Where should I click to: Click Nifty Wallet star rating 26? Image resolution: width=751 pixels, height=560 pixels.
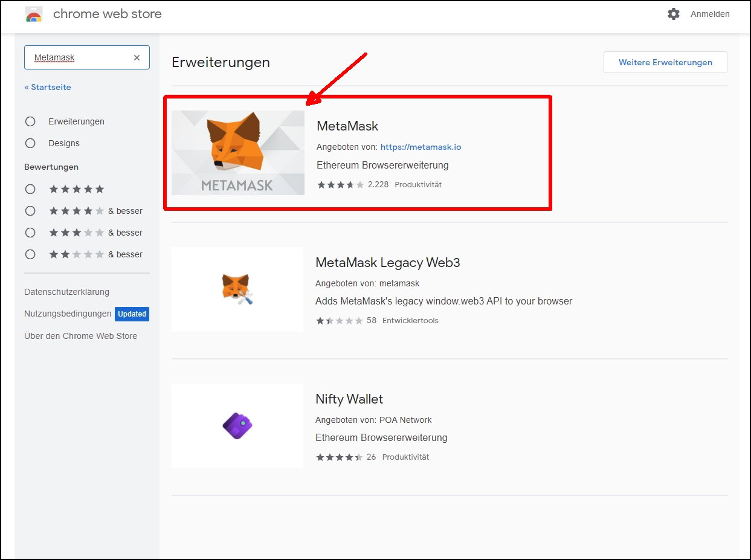(x=346, y=457)
